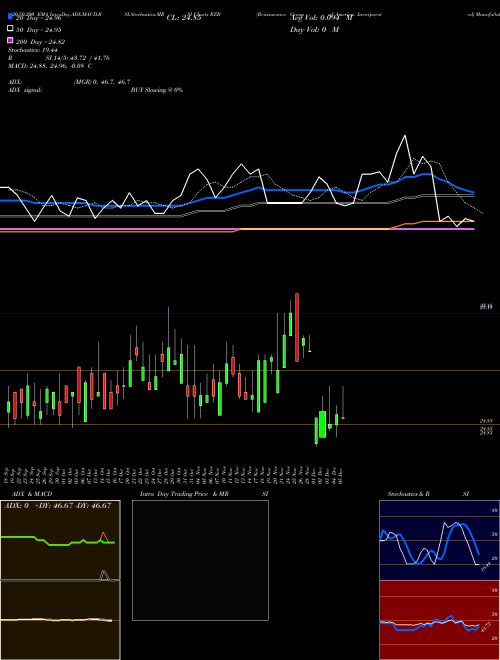Select the '200 Day = 24.82' legend text
Image resolution: width=500 pixels, height=660 pixels.
[40, 41]
